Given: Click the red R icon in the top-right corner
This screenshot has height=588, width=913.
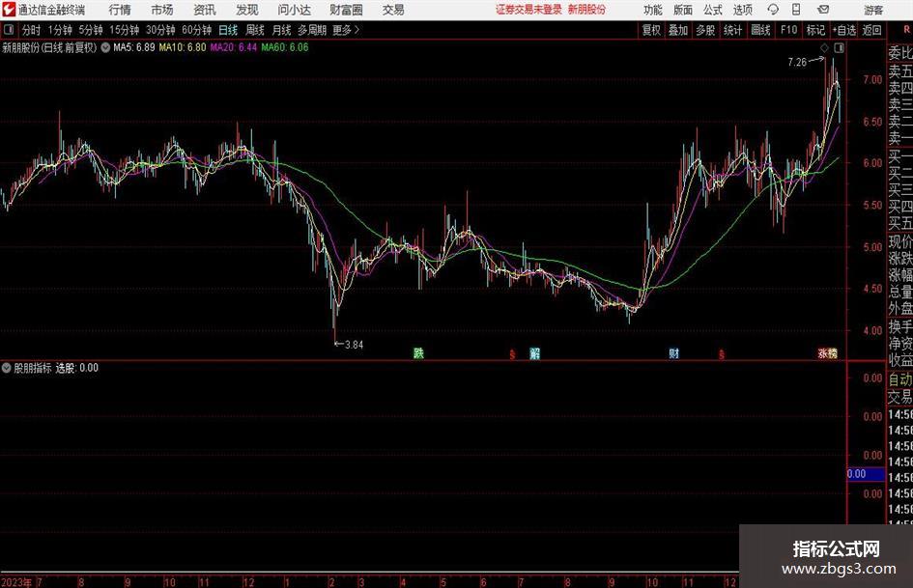Looking at the screenshot, I should [x=907, y=30].
